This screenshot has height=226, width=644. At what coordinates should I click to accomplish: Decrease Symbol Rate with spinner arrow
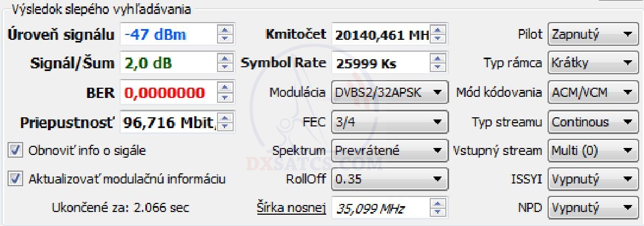(x=439, y=68)
